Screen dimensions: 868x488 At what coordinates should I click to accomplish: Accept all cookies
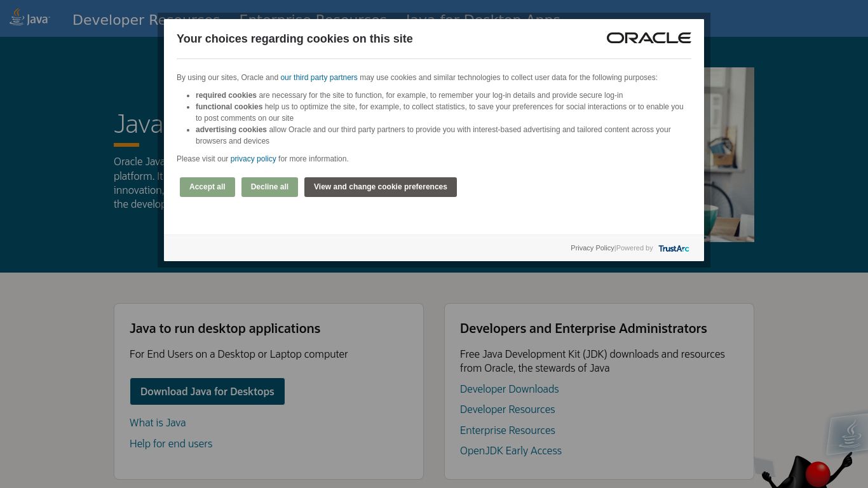[207, 187]
